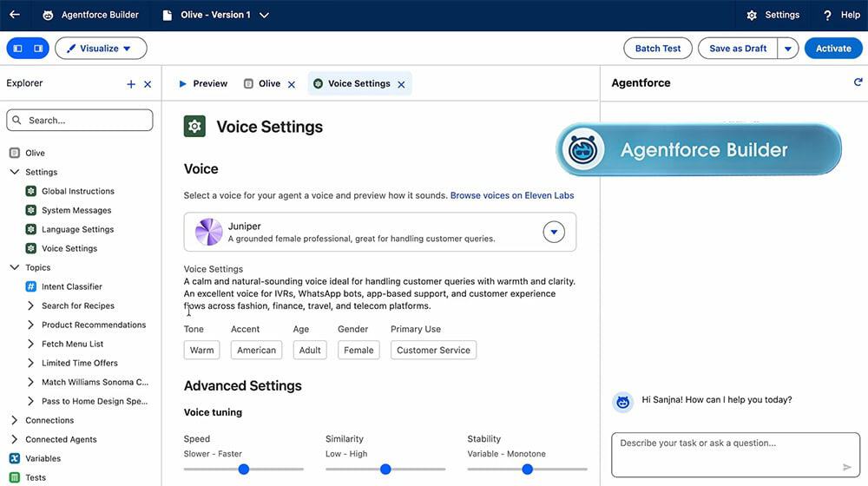Click the Olive agent icon in Explorer
Viewport: 868px width, 486px height.
[15, 153]
